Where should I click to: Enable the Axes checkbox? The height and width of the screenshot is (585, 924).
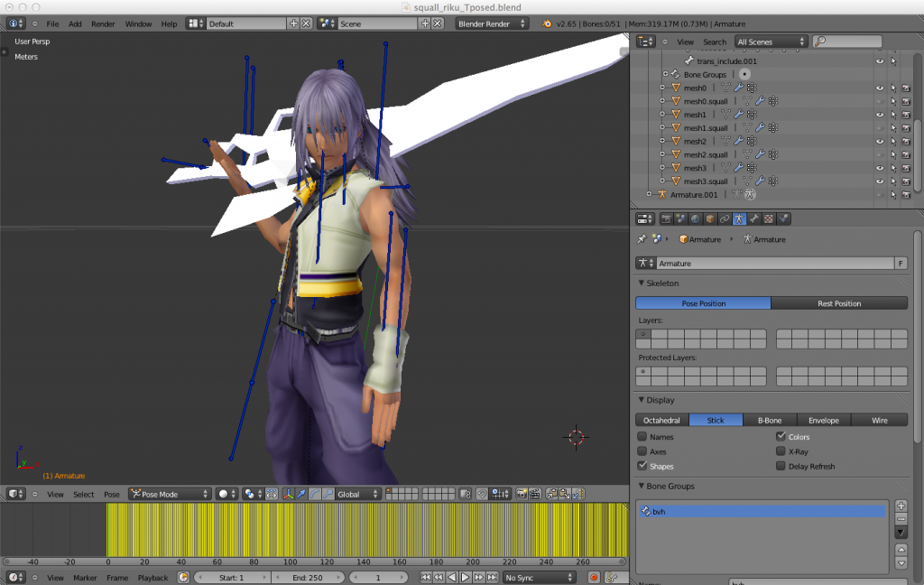pos(642,451)
